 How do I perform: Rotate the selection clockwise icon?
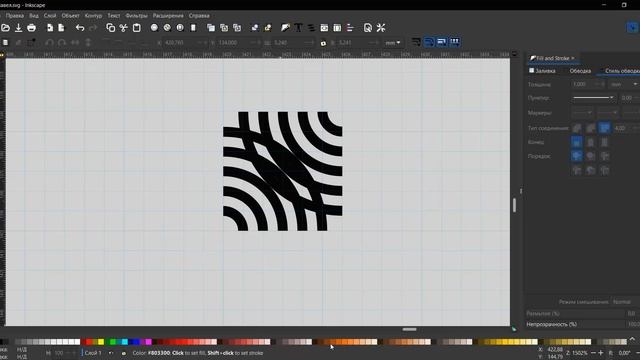62,42
